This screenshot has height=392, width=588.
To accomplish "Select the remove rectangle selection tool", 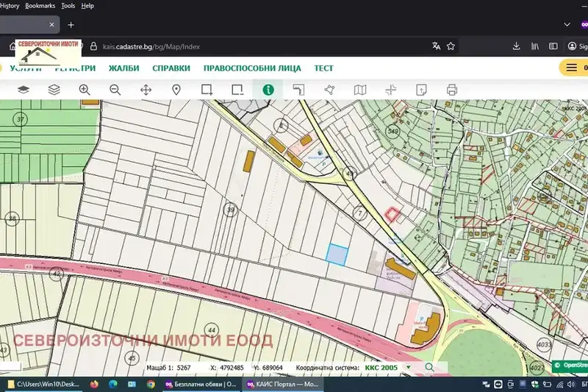I will 237,90.
